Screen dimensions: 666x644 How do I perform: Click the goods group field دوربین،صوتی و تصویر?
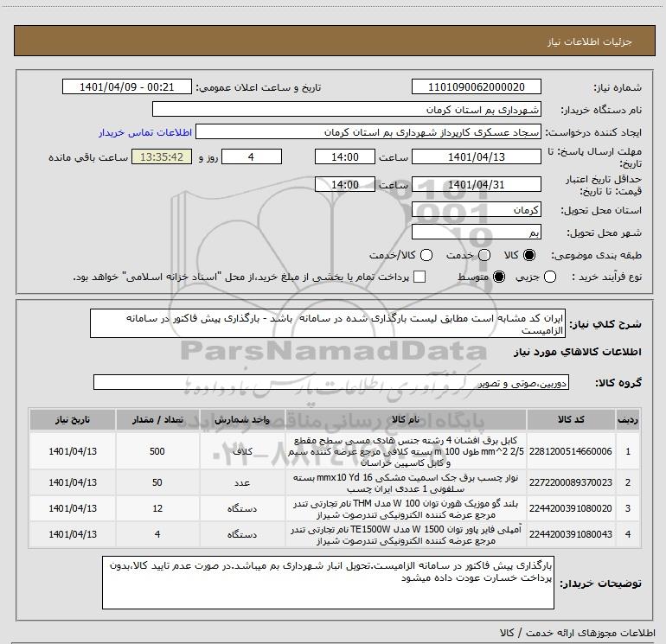tap(331, 382)
